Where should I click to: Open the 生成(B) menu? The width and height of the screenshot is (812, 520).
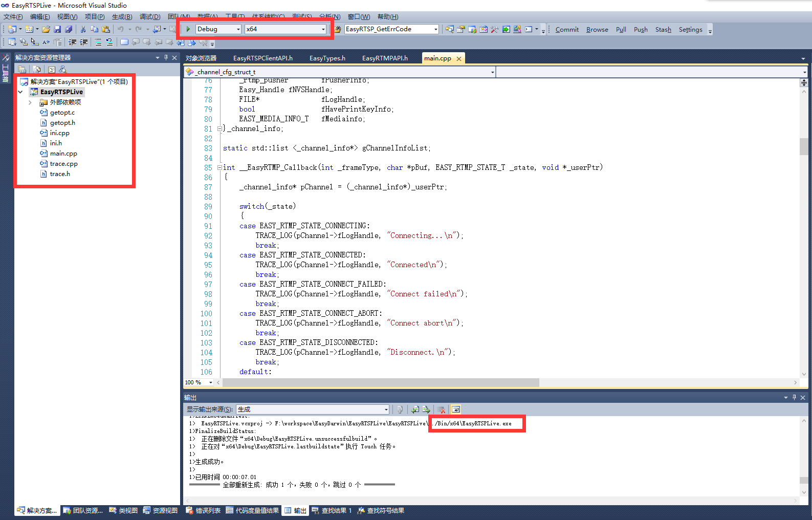122,17
